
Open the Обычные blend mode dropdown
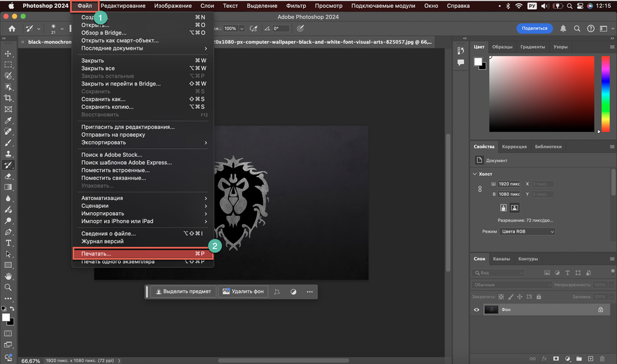(x=512, y=285)
